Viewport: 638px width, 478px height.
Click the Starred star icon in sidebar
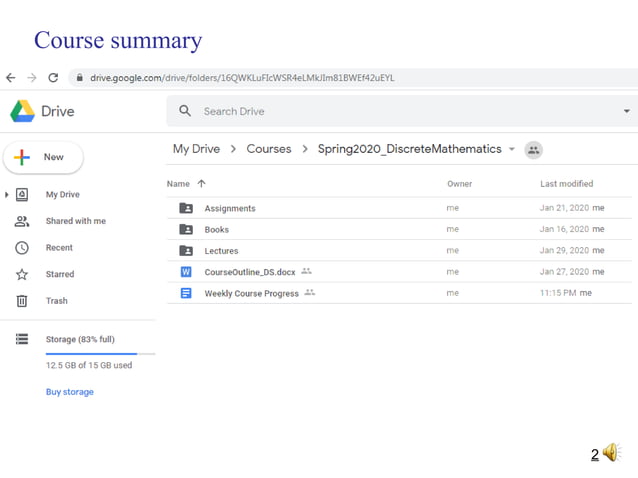click(22, 274)
